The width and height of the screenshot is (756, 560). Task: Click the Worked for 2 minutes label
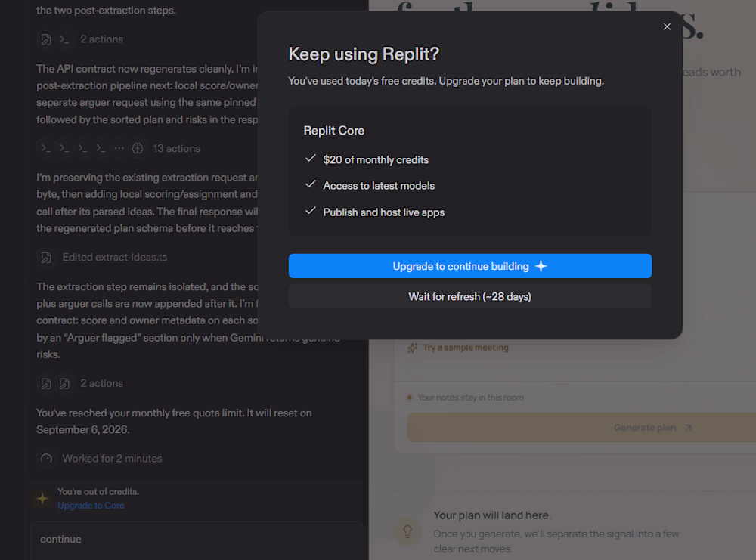pos(113,458)
